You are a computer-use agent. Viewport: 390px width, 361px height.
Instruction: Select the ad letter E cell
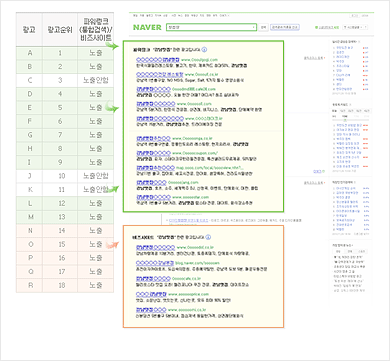pyautogui.click(x=30, y=108)
